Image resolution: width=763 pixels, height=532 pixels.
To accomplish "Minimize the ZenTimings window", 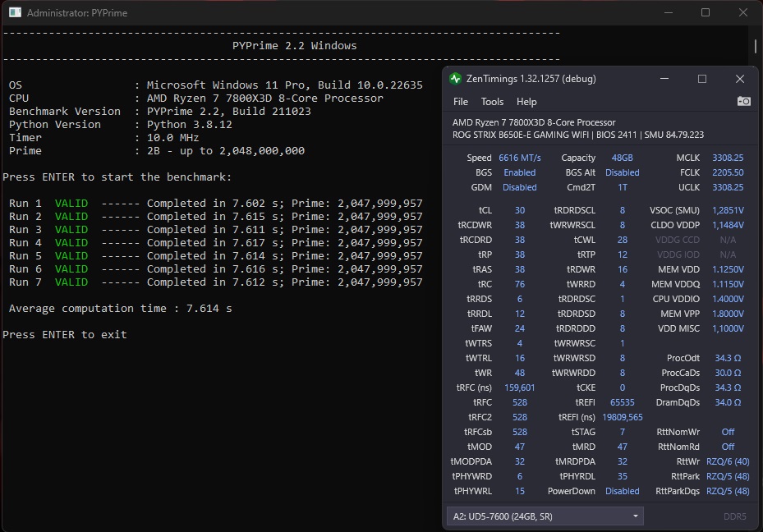I will [x=664, y=79].
